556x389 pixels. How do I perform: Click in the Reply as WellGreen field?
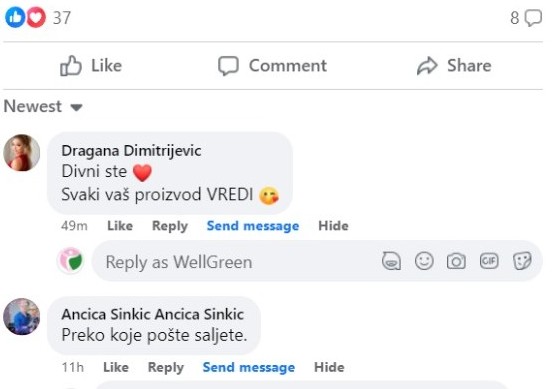(x=317, y=261)
